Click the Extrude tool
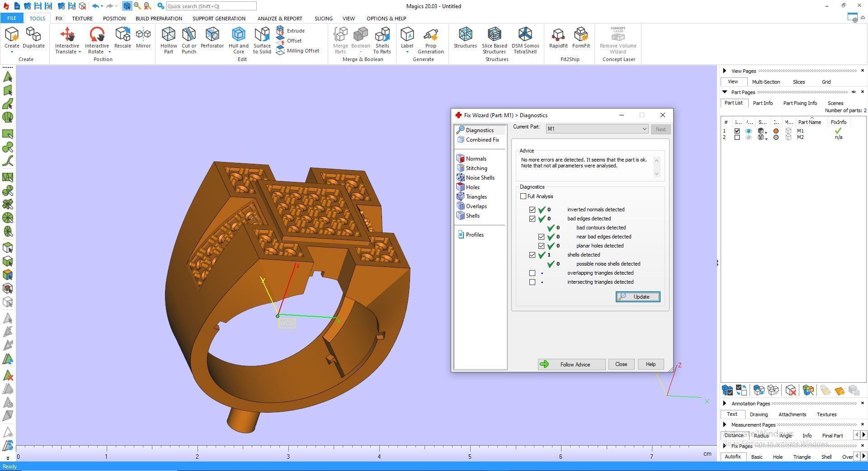868x471 pixels. click(290, 31)
